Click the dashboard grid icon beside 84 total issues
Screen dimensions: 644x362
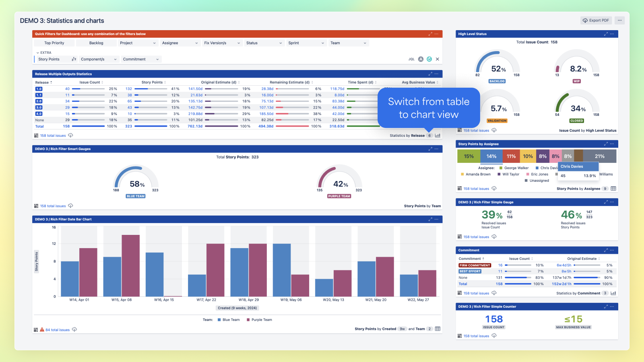(36, 329)
